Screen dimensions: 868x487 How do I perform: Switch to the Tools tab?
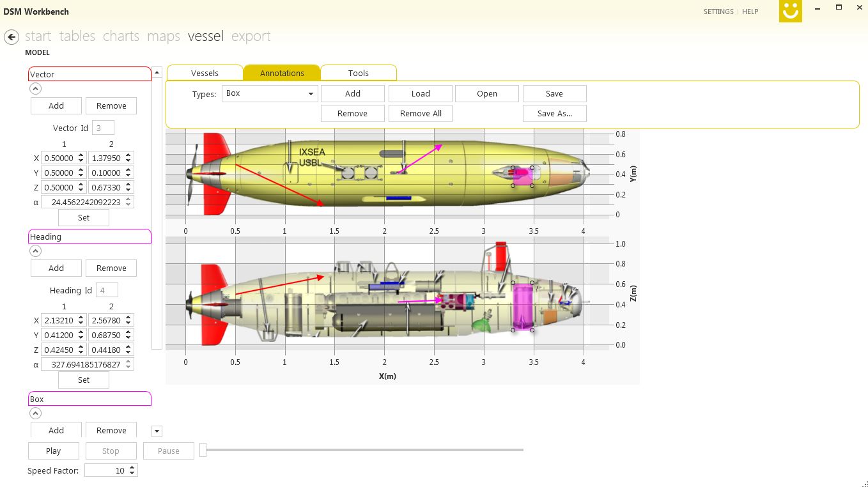click(358, 73)
